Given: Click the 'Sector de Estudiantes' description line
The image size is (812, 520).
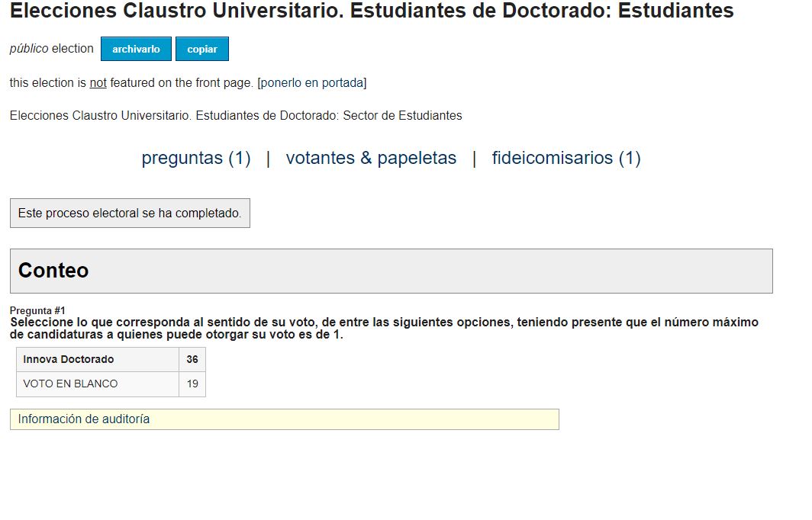Looking at the screenshot, I should coord(236,115).
